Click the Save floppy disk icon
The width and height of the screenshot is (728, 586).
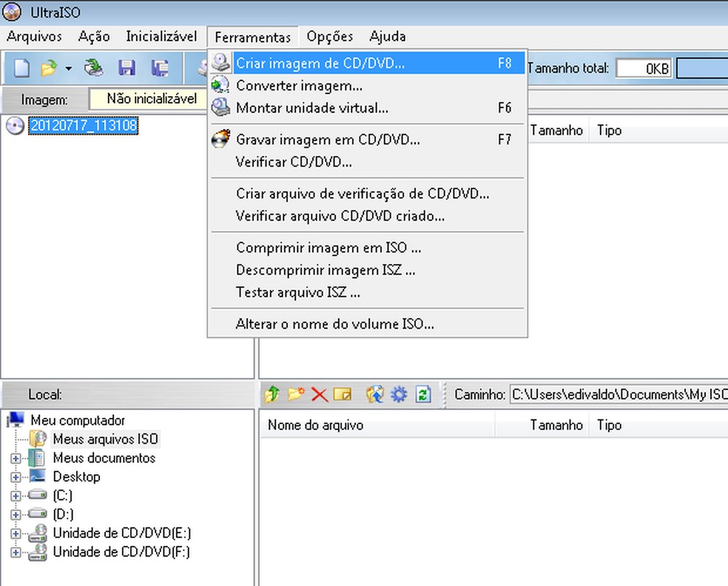click(x=127, y=68)
